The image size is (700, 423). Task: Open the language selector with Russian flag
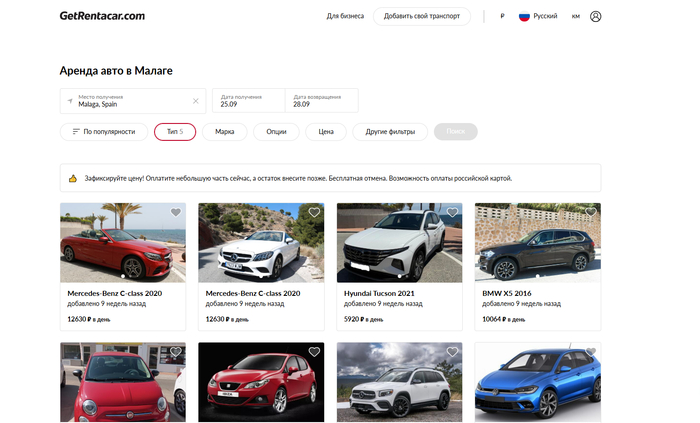537,16
